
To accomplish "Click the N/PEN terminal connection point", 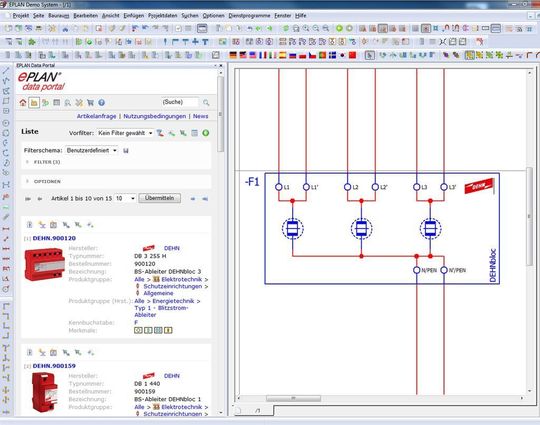I will click(x=416, y=270).
